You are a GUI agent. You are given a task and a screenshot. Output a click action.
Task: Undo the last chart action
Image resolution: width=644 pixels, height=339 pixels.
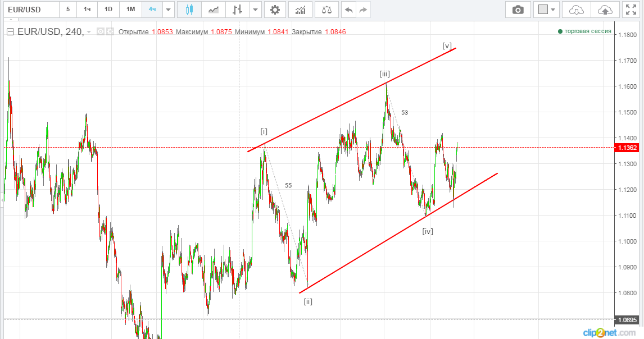pyautogui.click(x=349, y=10)
